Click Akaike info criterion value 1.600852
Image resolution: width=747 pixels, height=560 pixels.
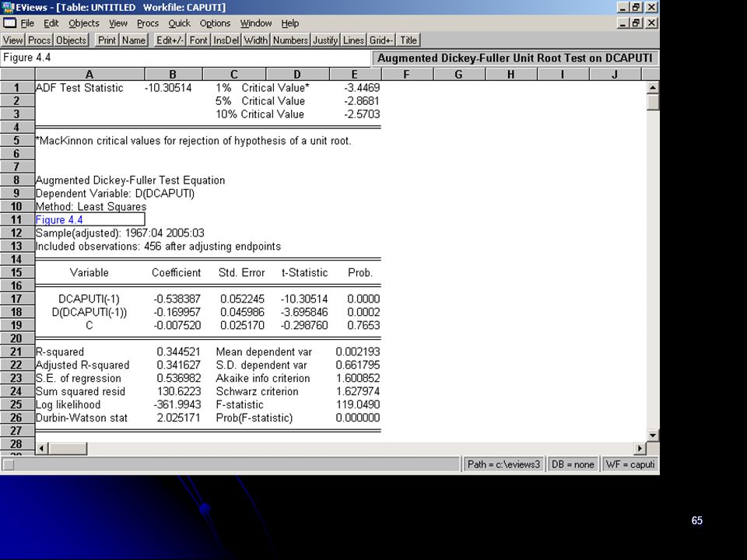pyautogui.click(x=358, y=378)
